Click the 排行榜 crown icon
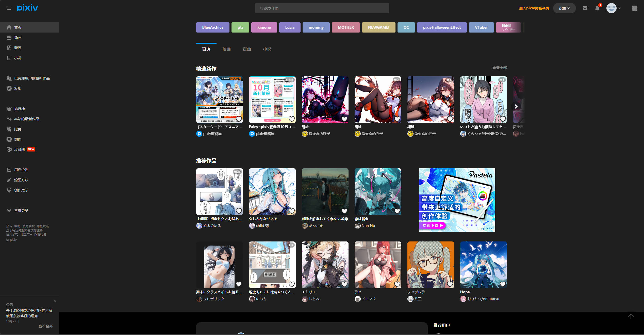 point(9,109)
